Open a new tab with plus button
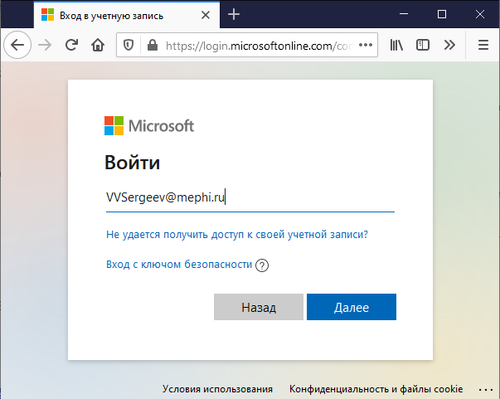 click(234, 14)
